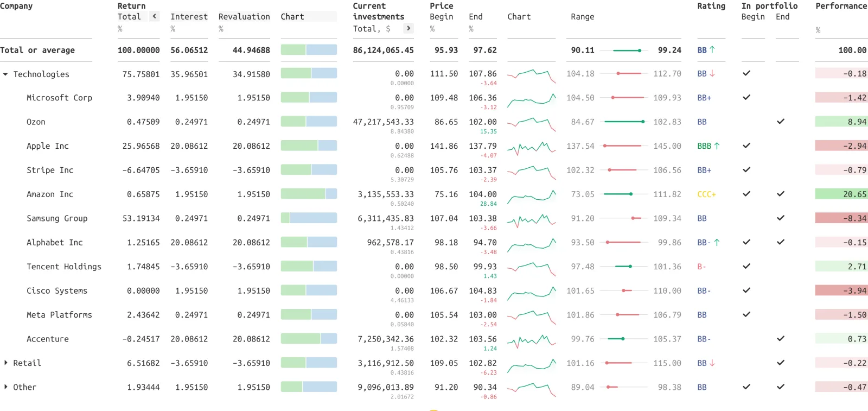Image resolution: width=868 pixels, height=411 pixels.
Task: Collapse the Technologies group
Action: point(5,74)
